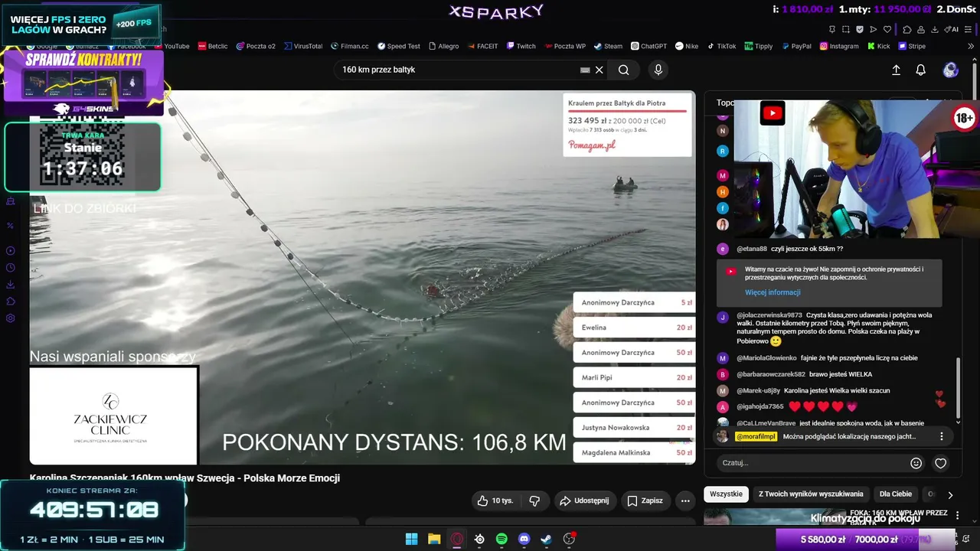Open the Twitch bookmark

[x=521, y=46]
